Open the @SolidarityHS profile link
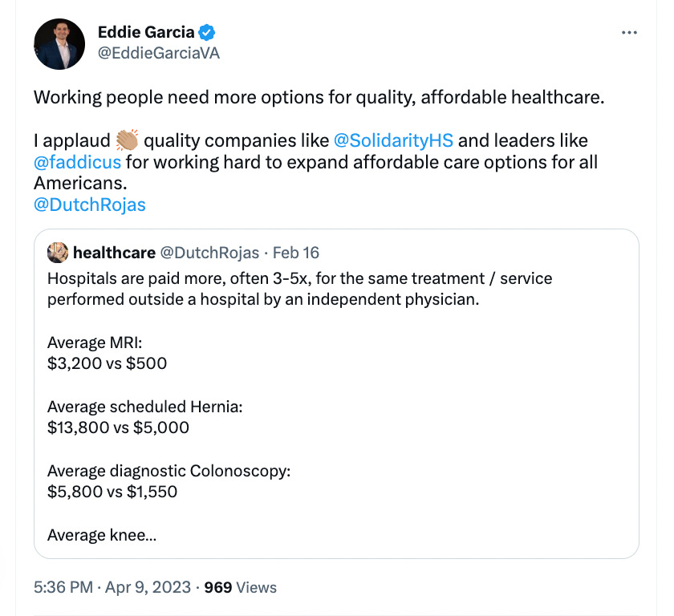This screenshot has height=616, width=674. click(x=393, y=140)
